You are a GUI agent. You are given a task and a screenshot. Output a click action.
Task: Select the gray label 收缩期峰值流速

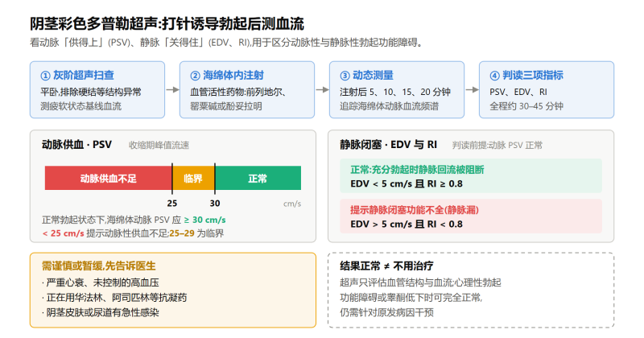pos(159,145)
